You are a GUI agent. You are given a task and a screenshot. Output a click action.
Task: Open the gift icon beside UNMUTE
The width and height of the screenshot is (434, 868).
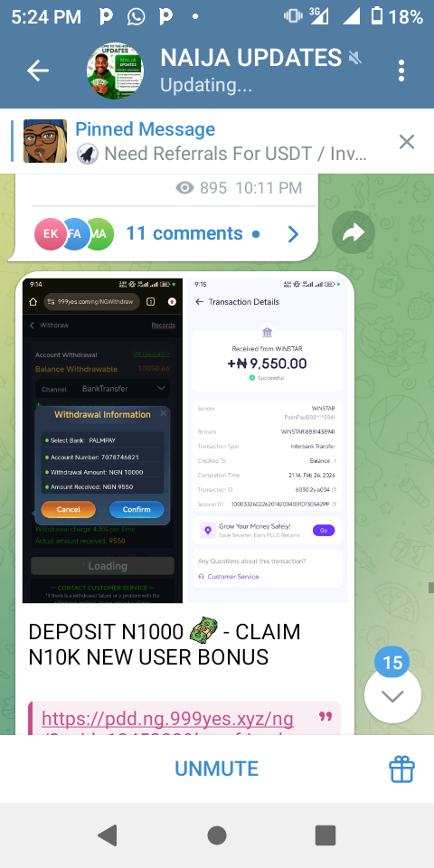(x=401, y=769)
